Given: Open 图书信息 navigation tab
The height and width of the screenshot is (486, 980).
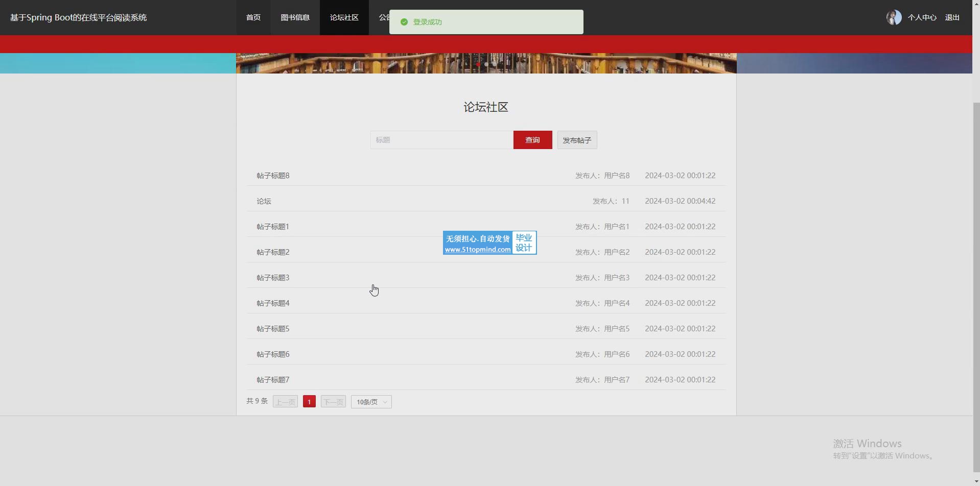Looking at the screenshot, I should click(295, 17).
